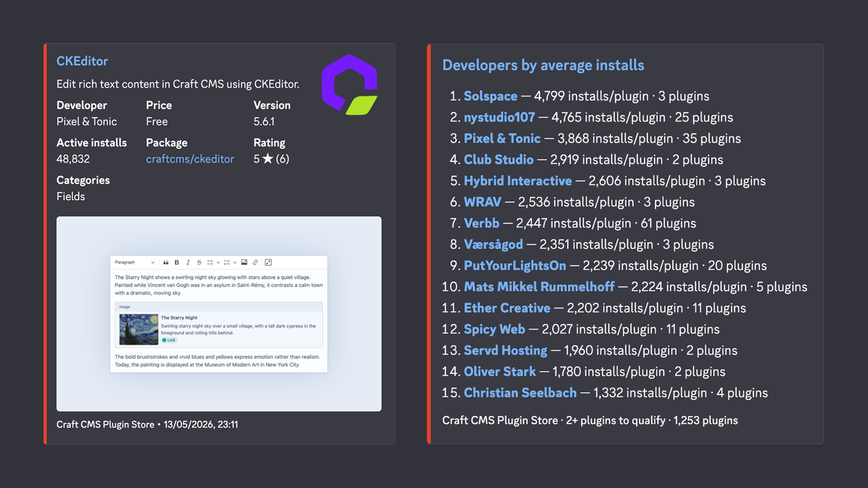Open the Spicy Web developer link
The height and width of the screenshot is (488, 868).
tap(494, 329)
